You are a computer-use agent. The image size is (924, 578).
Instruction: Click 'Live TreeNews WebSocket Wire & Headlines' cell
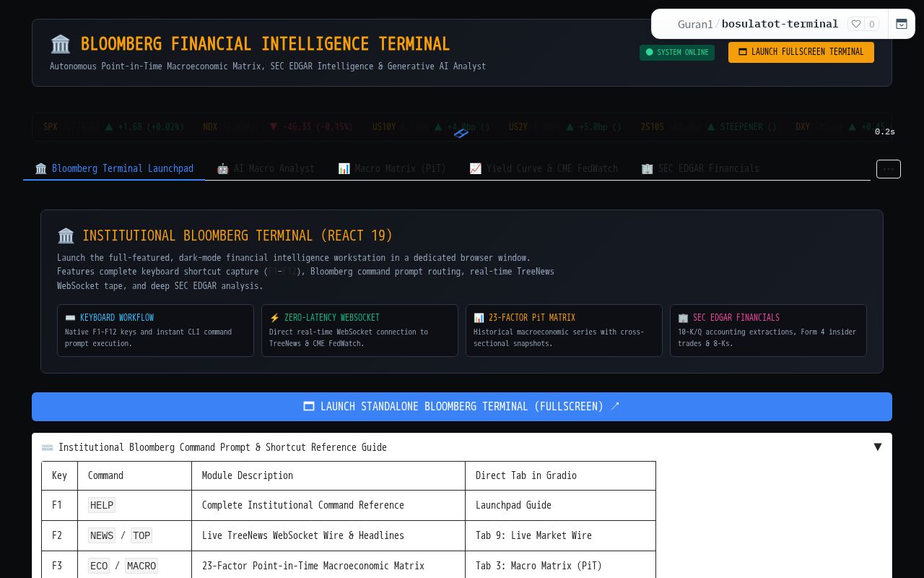[328, 536]
